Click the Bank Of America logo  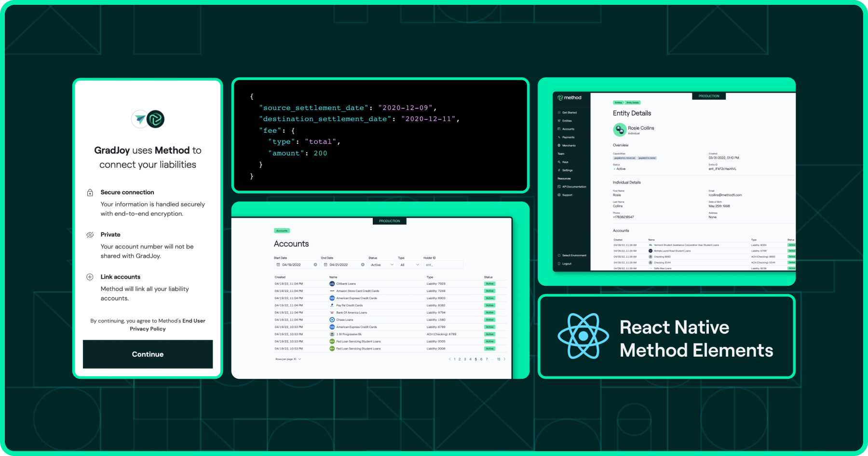coord(332,313)
